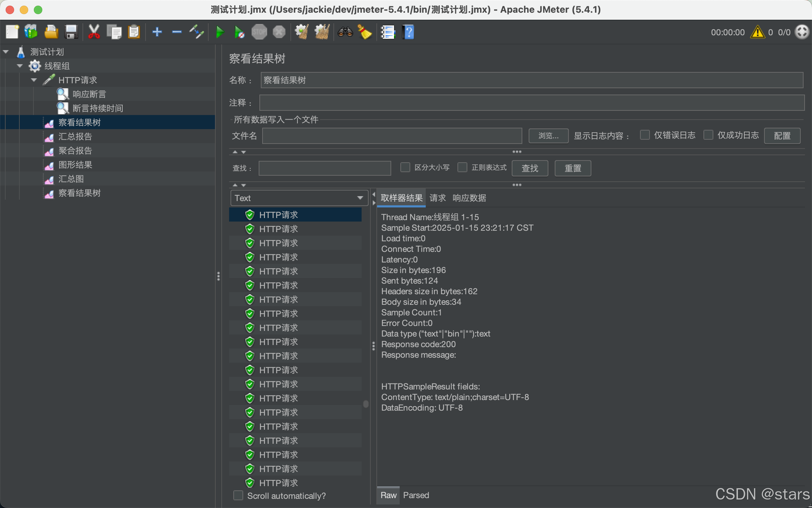The height and width of the screenshot is (508, 812).
Task: Click the warning triangle log icon
Action: point(757,32)
